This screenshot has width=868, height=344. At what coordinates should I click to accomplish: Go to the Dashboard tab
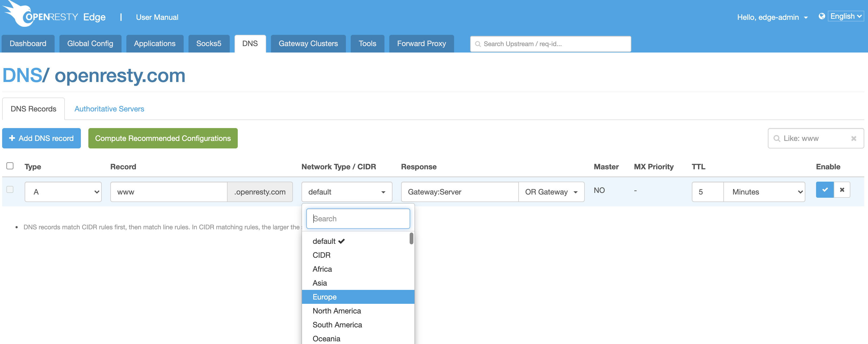(x=28, y=43)
